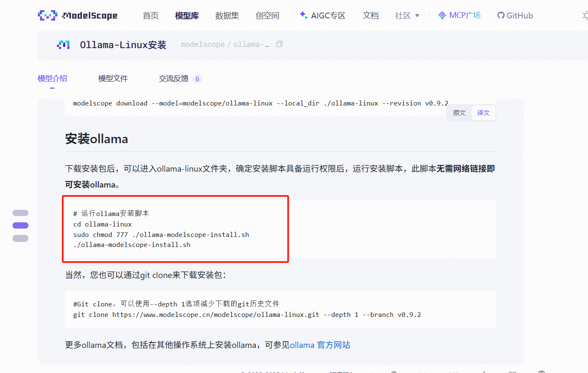The width and height of the screenshot is (588, 373).
Task: Switch to the 模型介绍 tab
Action: [x=52, y=78]
